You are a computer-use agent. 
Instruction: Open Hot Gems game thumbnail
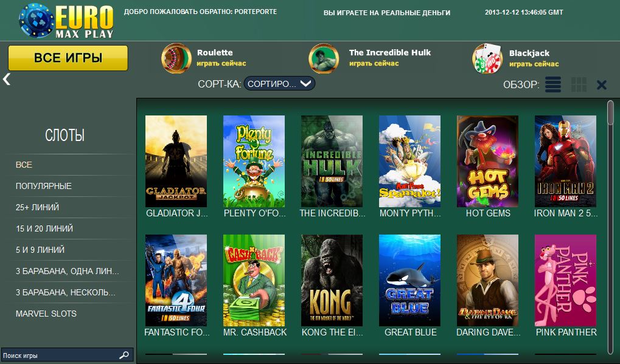(x=487, y=161)
